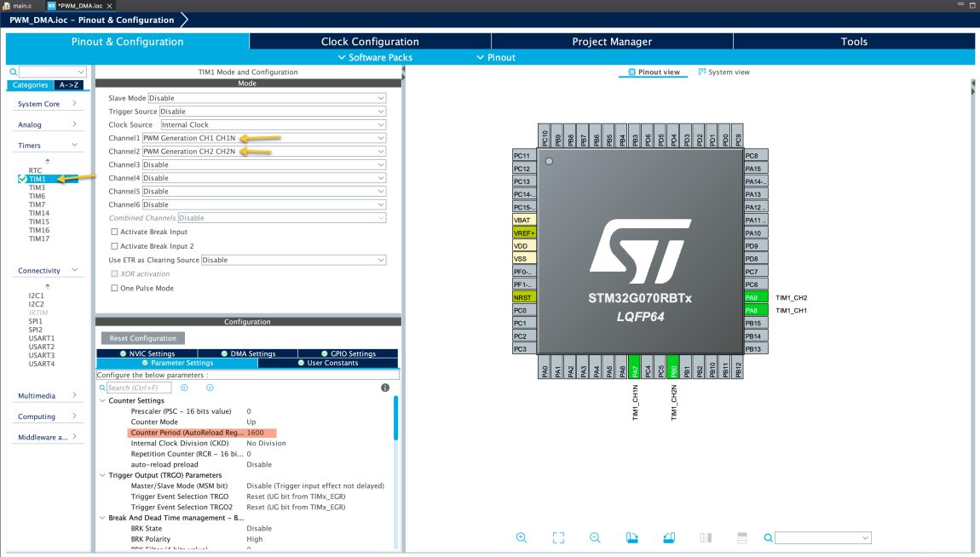The height and width of the screenshot is (557, 980).
Task: Collapse the Counter Settings section
Action: [102, 400]
